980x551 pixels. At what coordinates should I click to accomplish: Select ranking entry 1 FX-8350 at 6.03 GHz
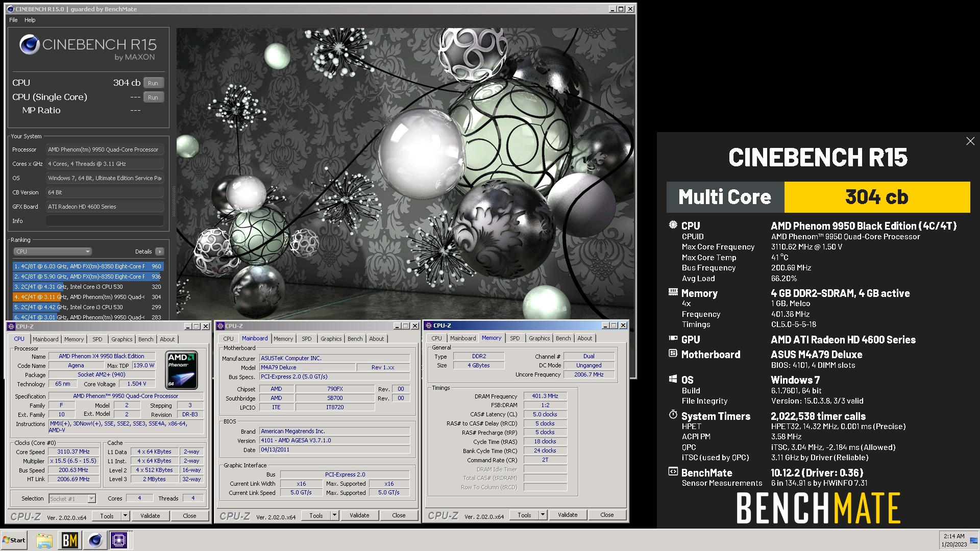click(88, 266)
